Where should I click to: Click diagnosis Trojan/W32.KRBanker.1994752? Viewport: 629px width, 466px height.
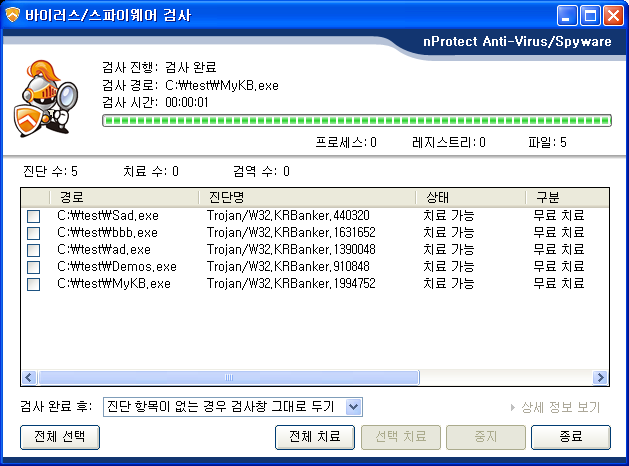click(x=291, y=284)
